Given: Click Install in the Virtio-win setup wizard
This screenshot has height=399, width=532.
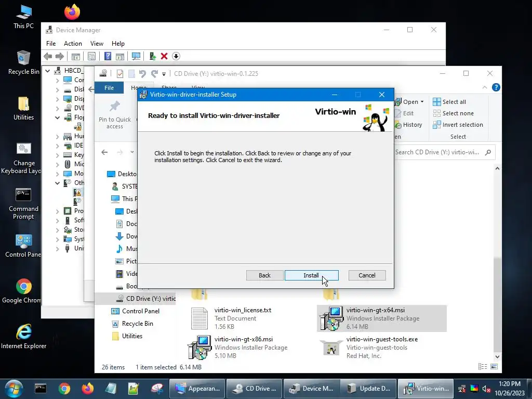Looking at the screenshot, I should pos(312,275).
